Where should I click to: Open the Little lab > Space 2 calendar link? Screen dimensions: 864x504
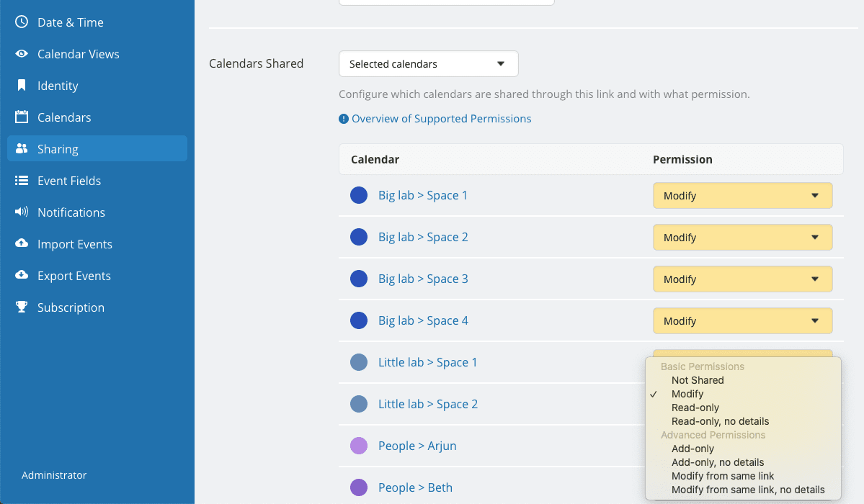pos(427,404)
